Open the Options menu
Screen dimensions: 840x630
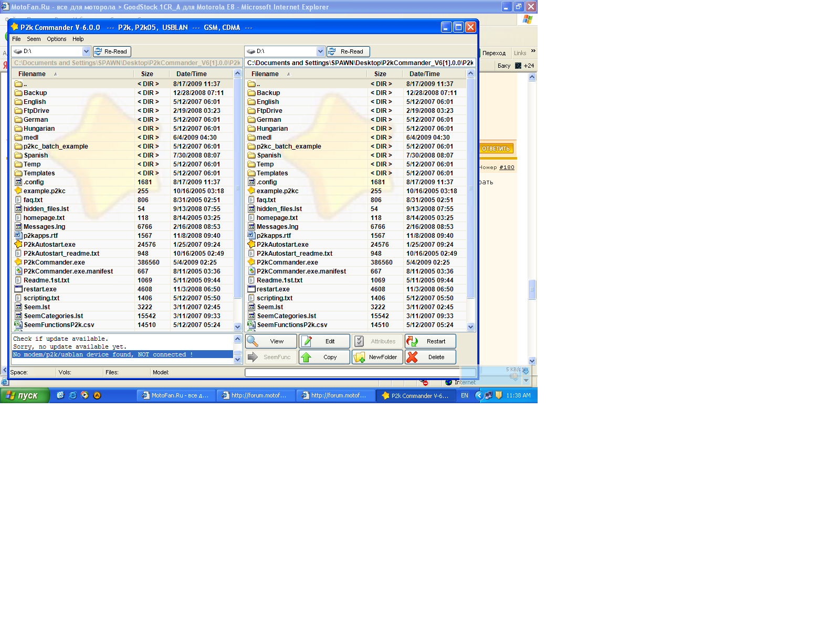(57, 39)
